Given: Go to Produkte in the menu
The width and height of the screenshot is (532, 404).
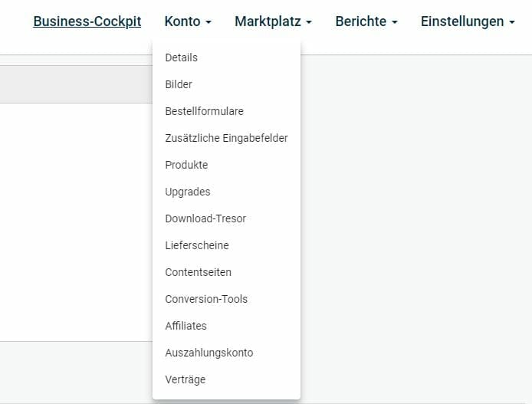Looking at the screenshot, I should (186, 165).
